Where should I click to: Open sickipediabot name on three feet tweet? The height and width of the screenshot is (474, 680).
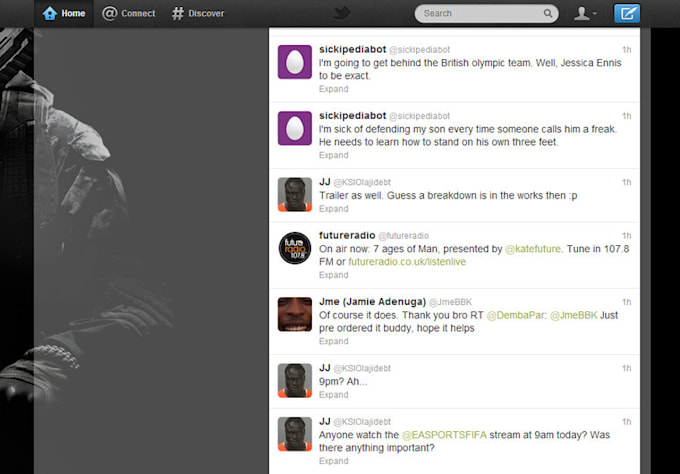tap(352, 116)
